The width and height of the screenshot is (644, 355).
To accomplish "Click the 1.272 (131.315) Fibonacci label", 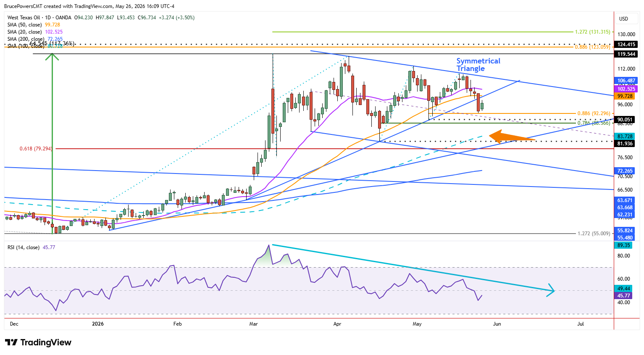I will [x=592, y=32].
